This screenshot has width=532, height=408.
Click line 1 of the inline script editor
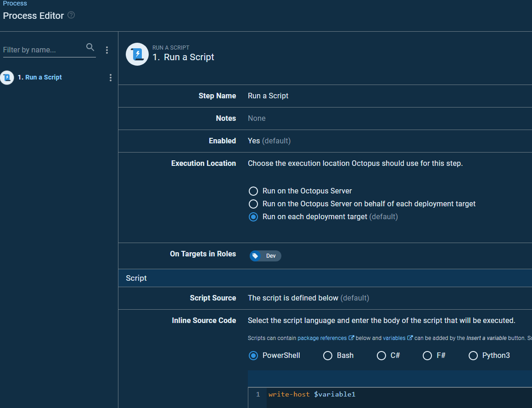[312, 394]
